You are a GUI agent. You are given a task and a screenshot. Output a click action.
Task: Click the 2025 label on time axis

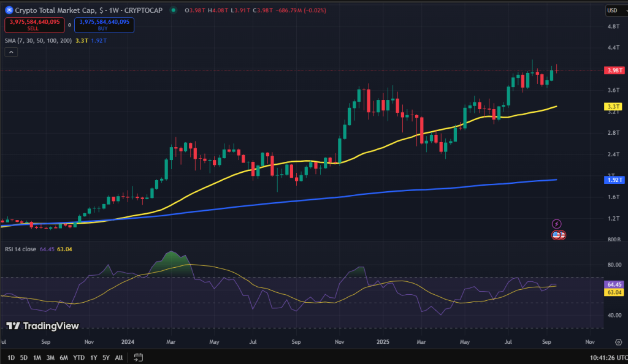383,342
